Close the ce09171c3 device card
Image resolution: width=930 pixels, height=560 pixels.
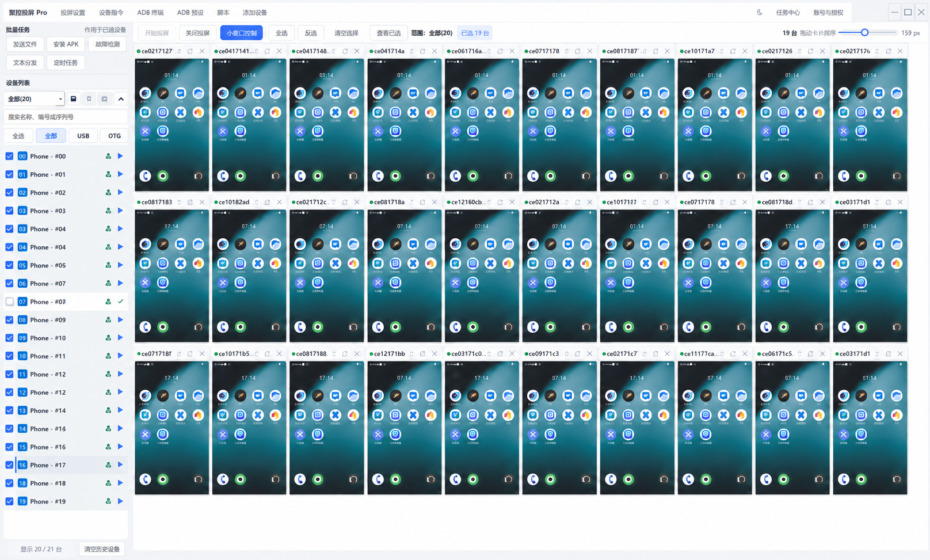590,354
